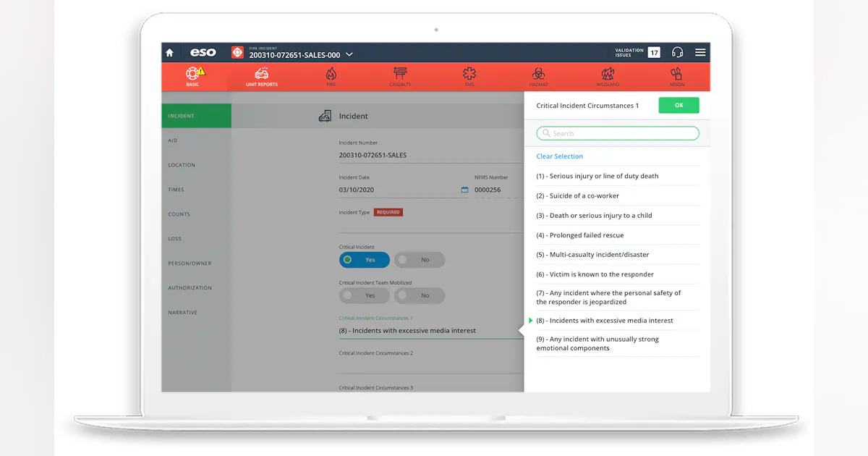Image resolution: width=868 pixels, height=456 pixels.
Task: Set Critical Incident to No
Action: pos(420,260)
